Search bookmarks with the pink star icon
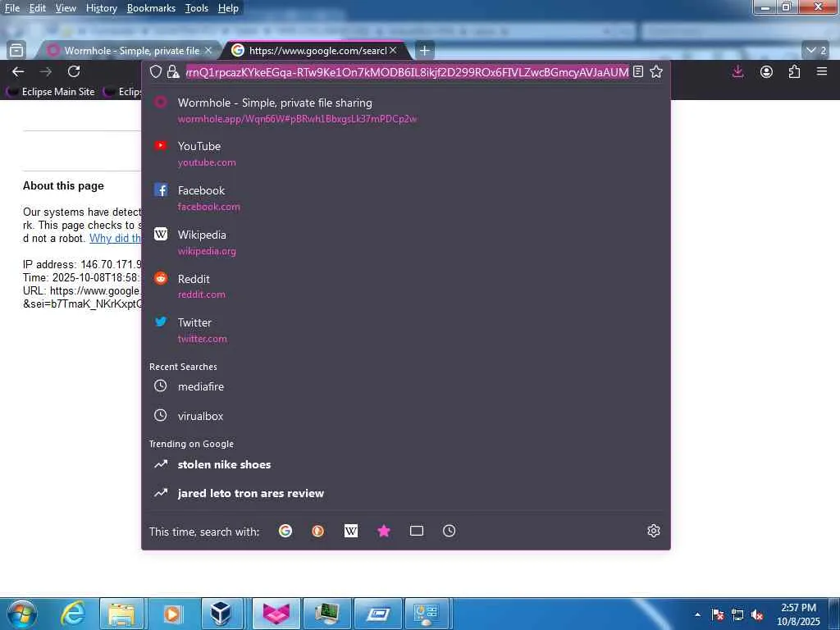This screenshot has height=630, width=840. pyautogui.click(x=384, y=531)
